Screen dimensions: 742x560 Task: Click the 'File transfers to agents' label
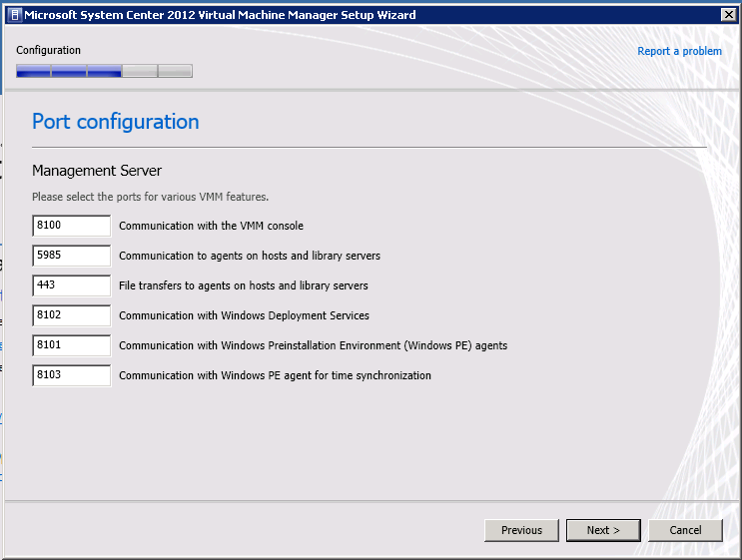244,285
